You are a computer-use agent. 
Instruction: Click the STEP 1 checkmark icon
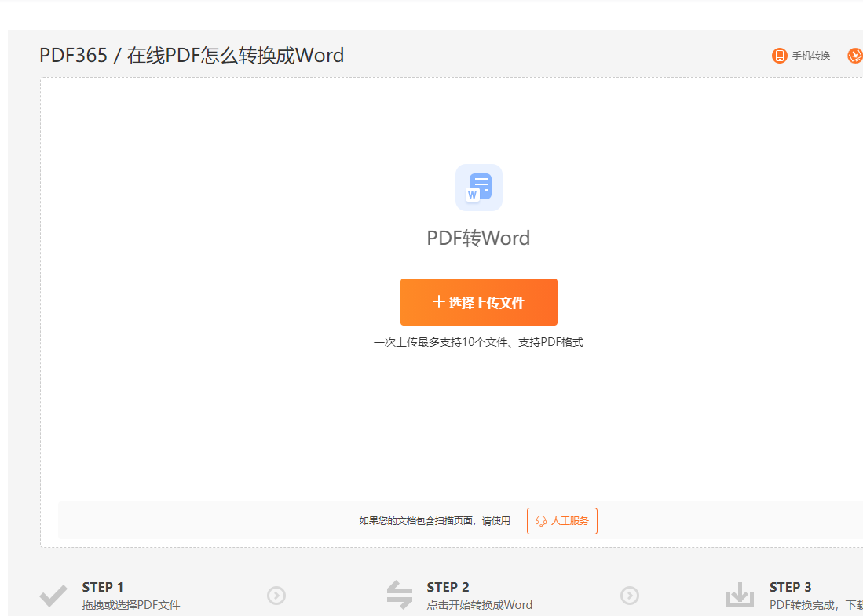(x=53, y=596)
